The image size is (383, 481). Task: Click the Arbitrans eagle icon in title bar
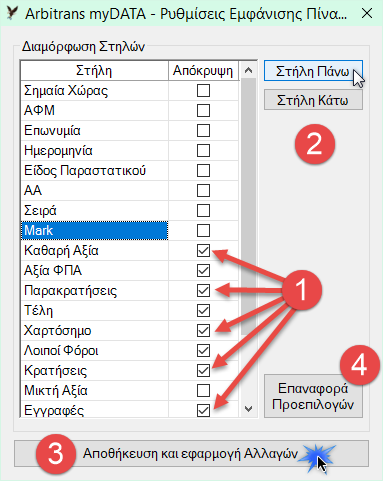pyautogui.click(x=12, y=13)
